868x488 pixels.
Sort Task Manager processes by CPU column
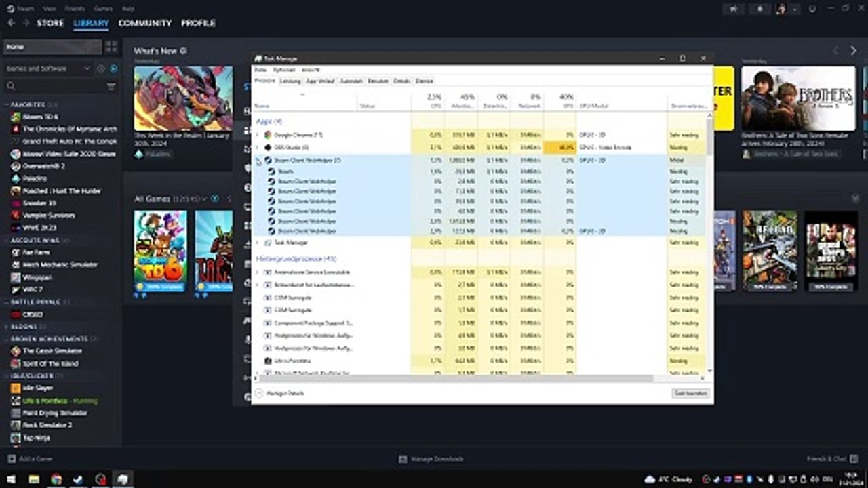coord(429,101)
